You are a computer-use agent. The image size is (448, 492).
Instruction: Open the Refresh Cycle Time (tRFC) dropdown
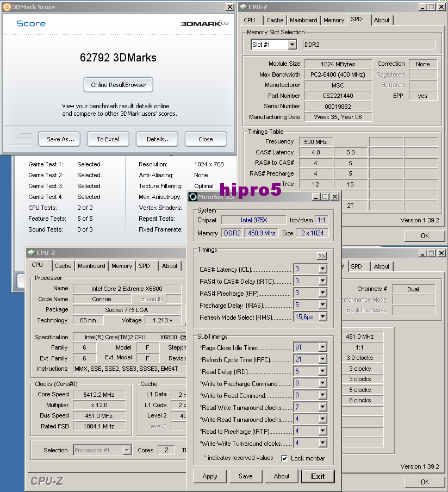click(x=322, y=359)
